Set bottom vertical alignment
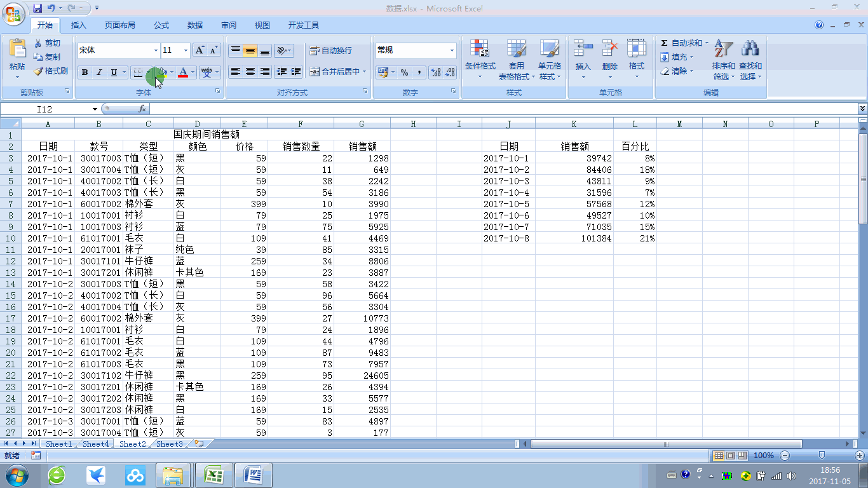 pyautogui.click(x=265, y=50)
